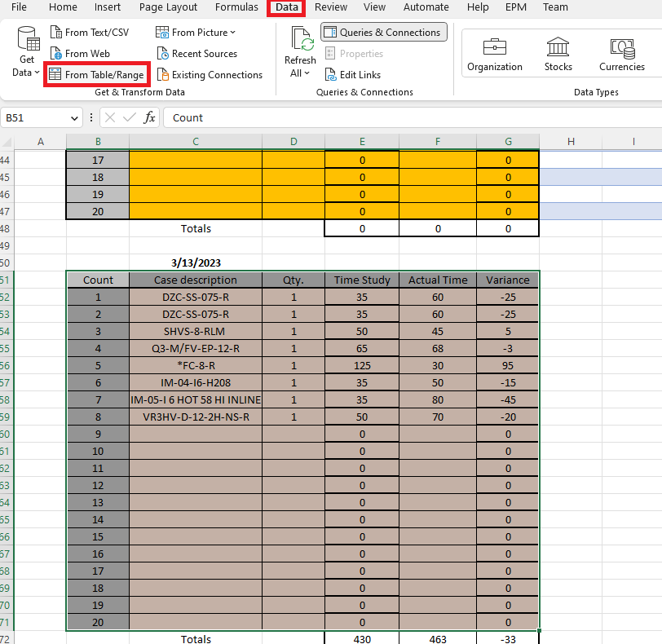Image resolution: width=662 pixels, height=644 pixels.
Task: Select Organization data type
Action: [494, 55]
